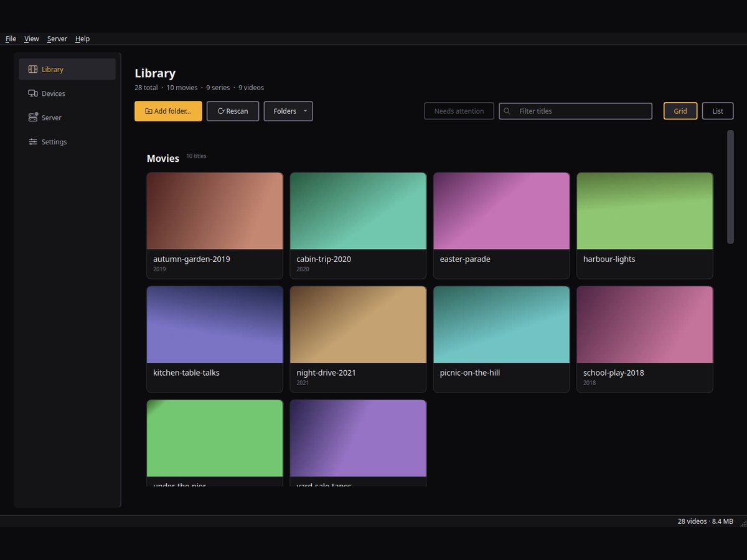Click the Rescan button label
This screenshot has height=560, width=747.
pyautogui.click(x=237, y=111)
